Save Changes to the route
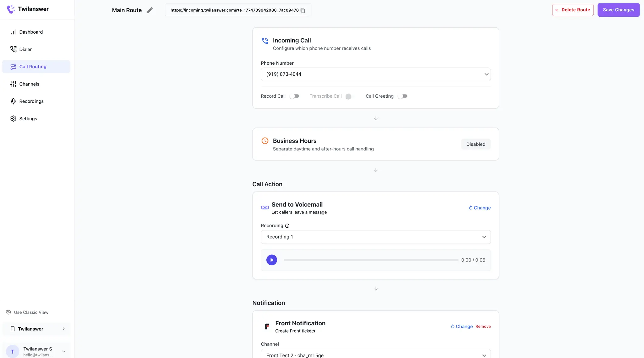Screen dimensions: 644x358 (618, 10)
